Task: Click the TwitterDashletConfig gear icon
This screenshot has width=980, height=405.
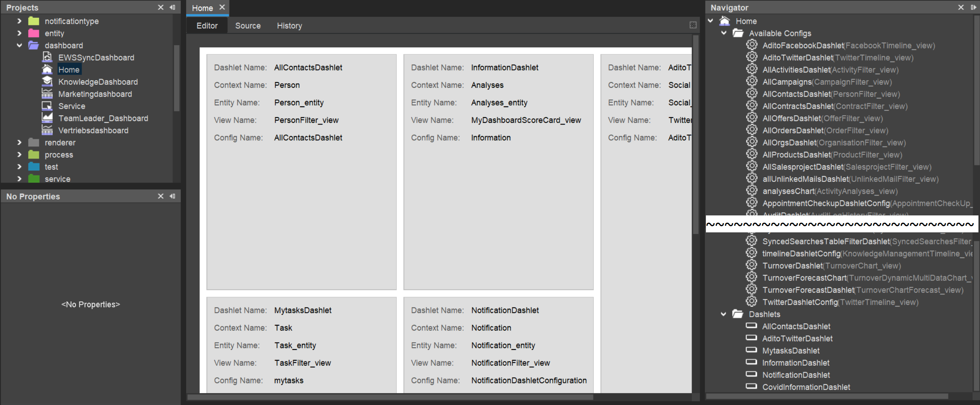Action: coord(752,302)
